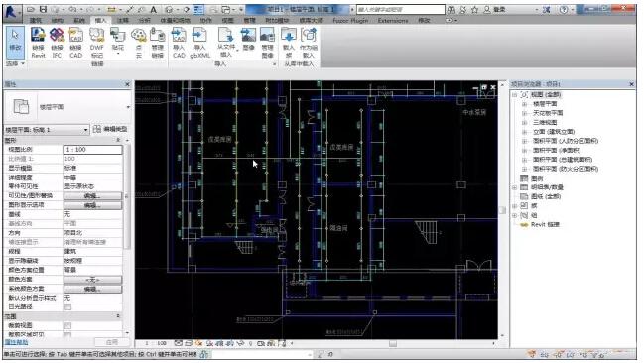644x363 pixels.
Task: Click the Thin Lines icon in quick access toolbar
Action: click(198, 9)
